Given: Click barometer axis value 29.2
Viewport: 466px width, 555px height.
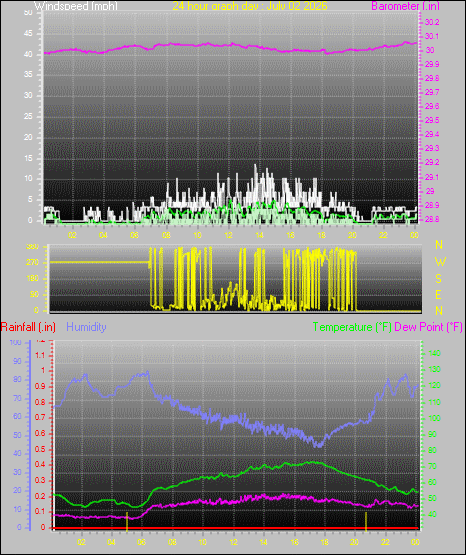Looking at the screenshot, I should point(432,162).
